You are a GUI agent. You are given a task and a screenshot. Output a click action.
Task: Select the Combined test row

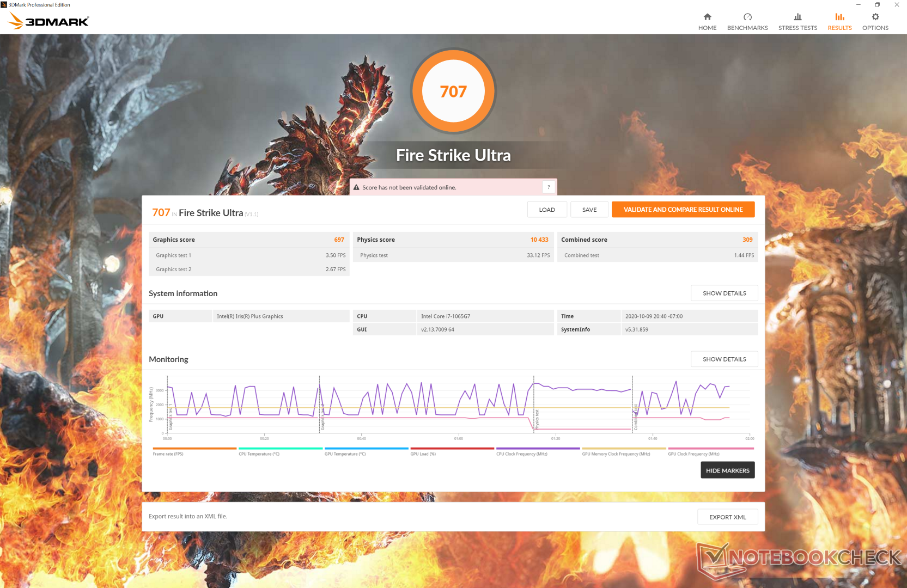(658, 255)
